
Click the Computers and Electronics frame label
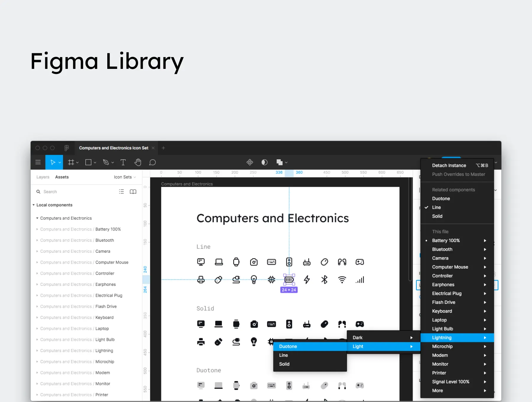[x=187, y=184]
